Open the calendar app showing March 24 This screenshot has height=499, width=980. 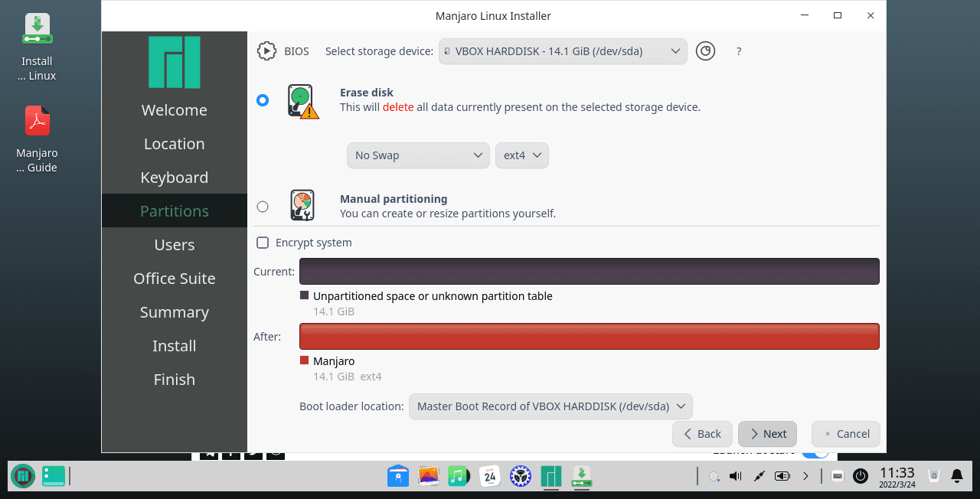coord(490,476)
